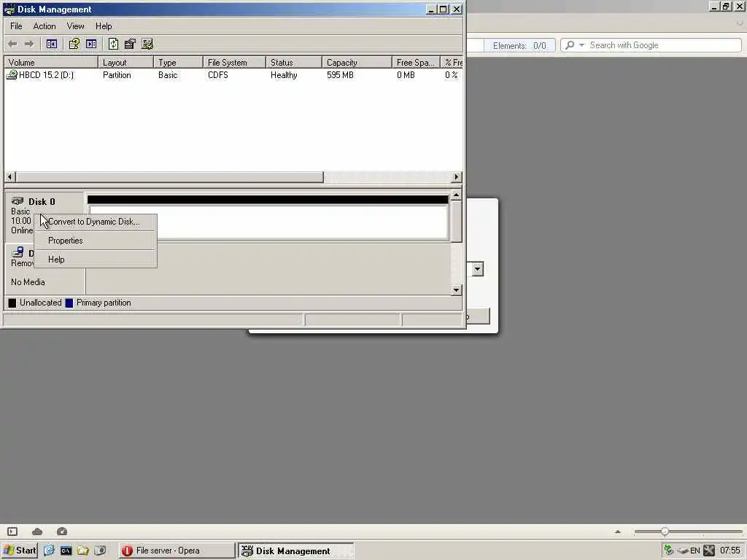Switch to File server - Opera taskbar button

point(177,551)
